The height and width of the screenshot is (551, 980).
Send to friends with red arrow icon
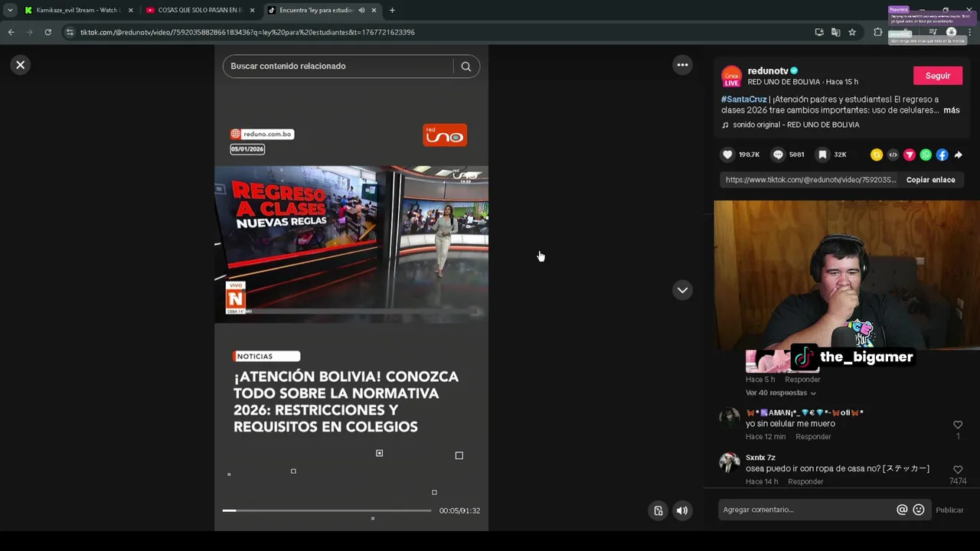coord(910,155)
